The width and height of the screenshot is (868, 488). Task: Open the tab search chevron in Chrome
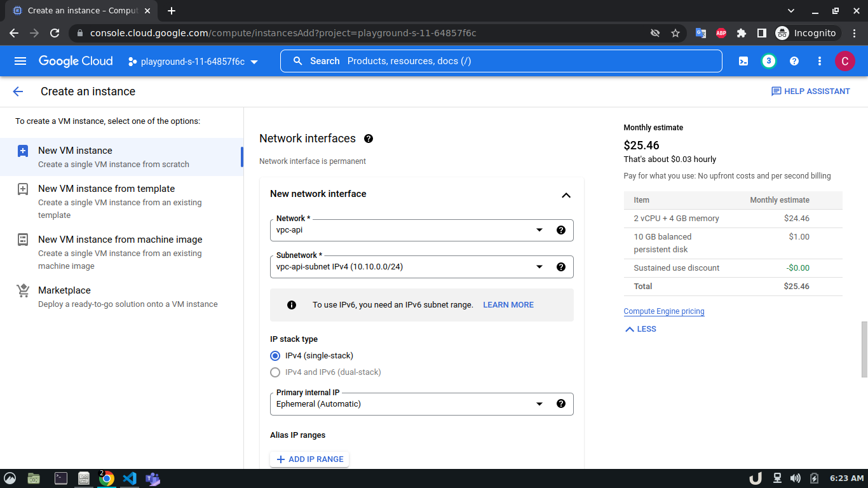[x=791, y=11]
